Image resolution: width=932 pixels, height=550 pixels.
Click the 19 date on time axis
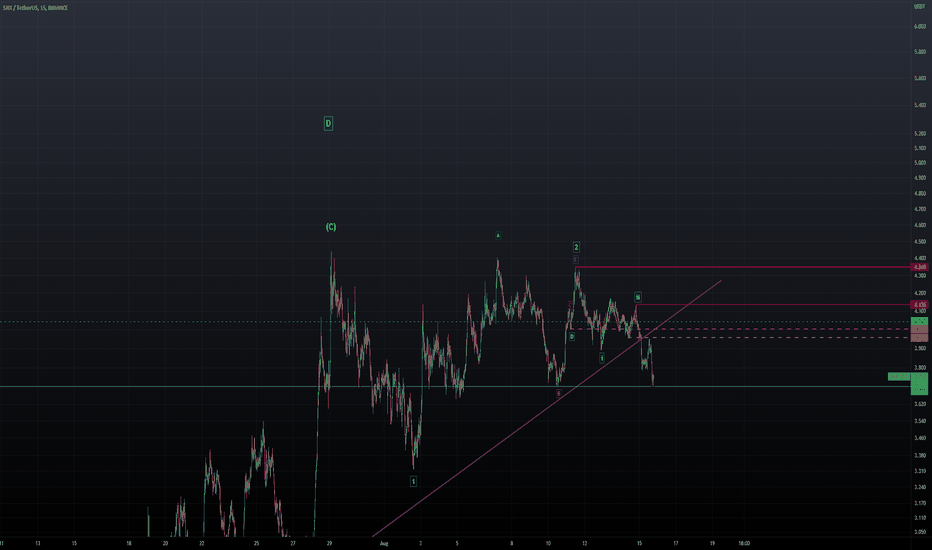click(712, 543)
